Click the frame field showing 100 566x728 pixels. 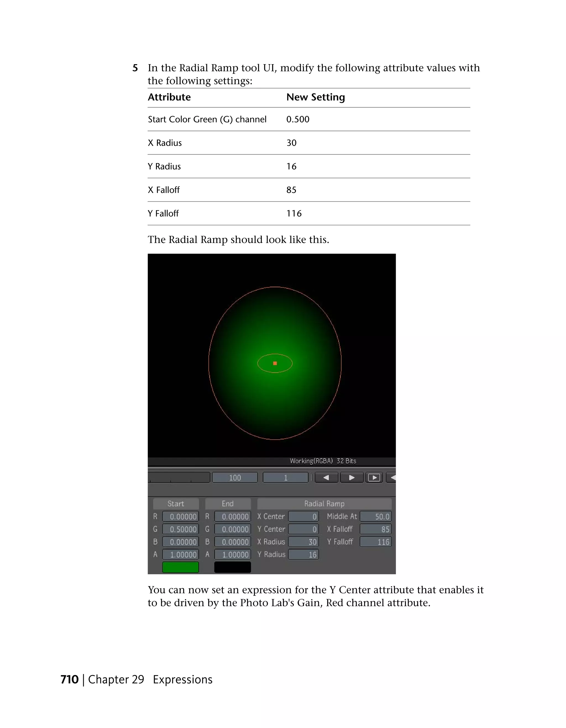click(x=235, y=477)
